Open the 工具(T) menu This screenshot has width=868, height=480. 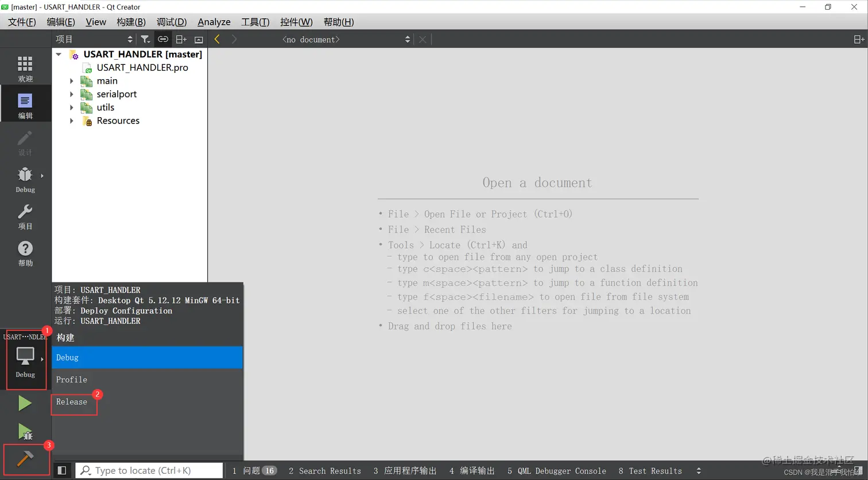point(255,22)
